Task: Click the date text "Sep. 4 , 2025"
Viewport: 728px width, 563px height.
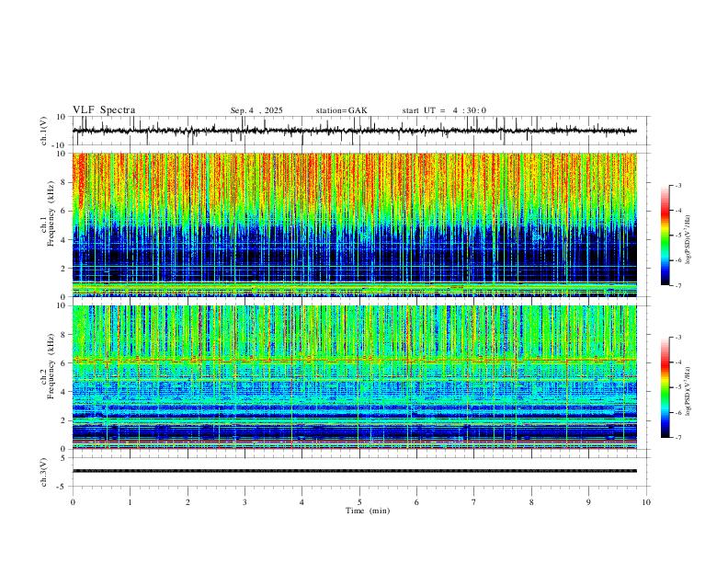Action: pos(256,110)
